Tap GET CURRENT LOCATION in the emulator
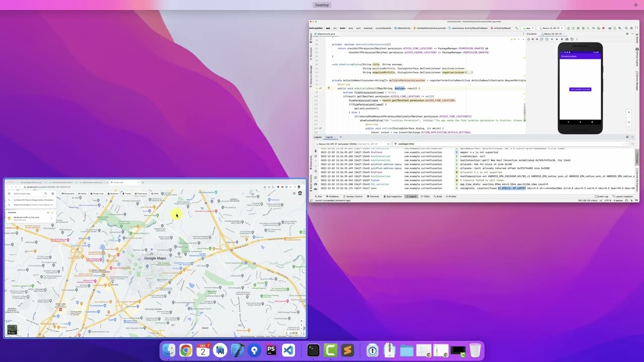 580,89
